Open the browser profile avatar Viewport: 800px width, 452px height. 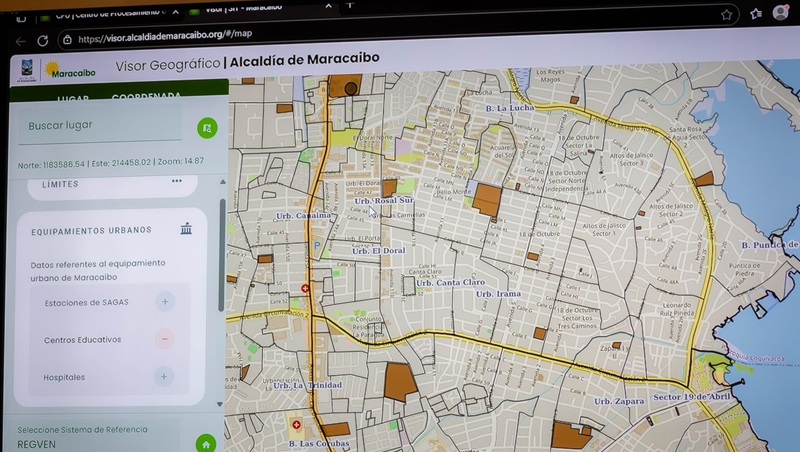[782, 13]
